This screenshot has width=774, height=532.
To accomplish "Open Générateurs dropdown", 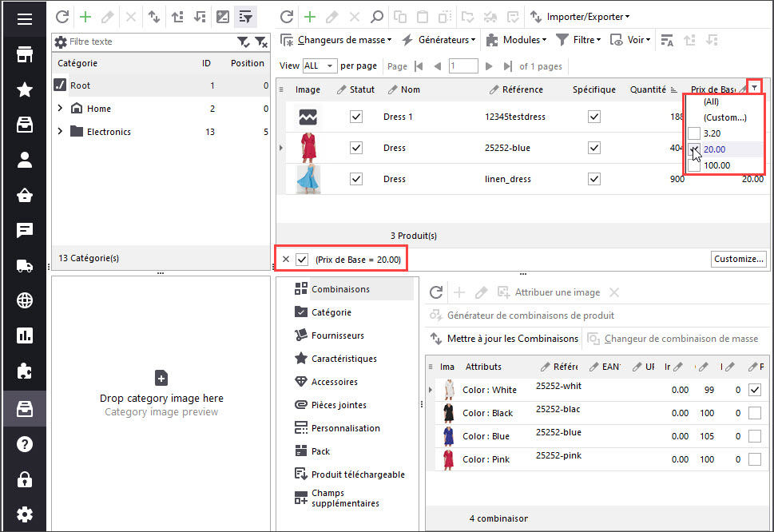I will pos(439,40).
